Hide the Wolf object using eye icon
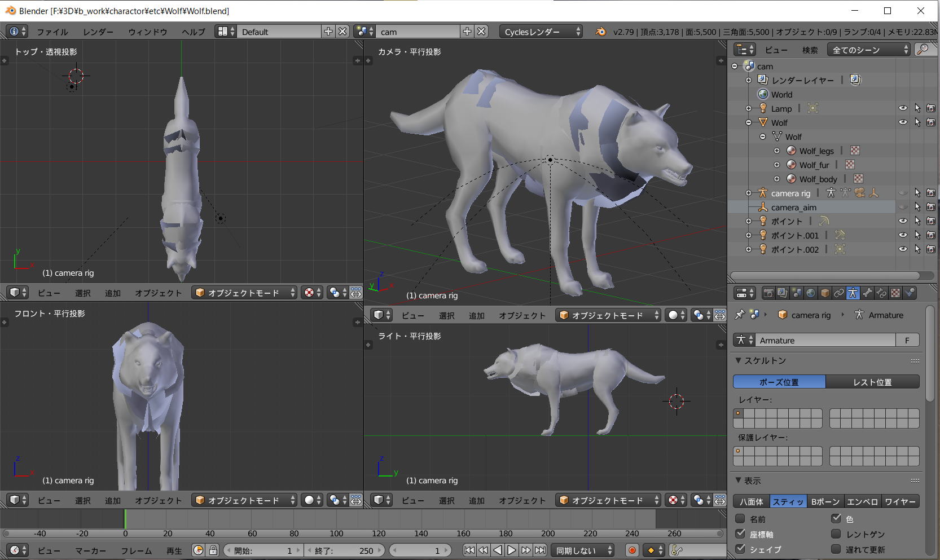Viewport: 940px width, 560px height. coord(903,122)
